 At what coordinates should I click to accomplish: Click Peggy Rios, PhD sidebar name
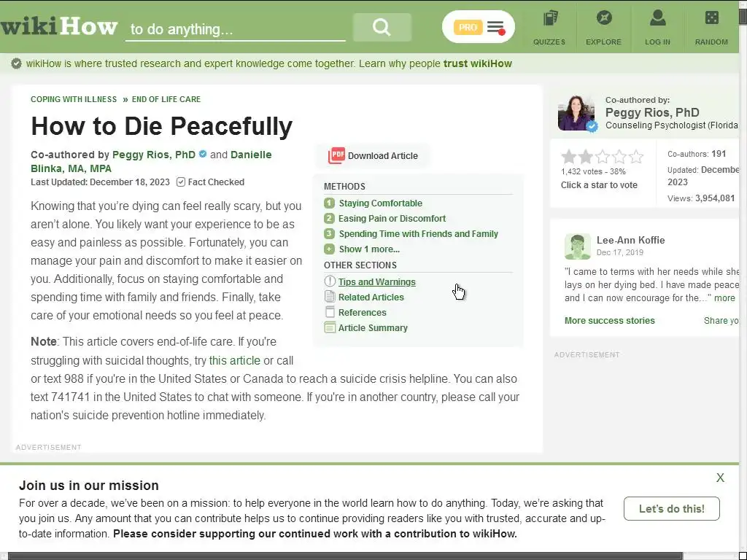click(x=652, y=112)
